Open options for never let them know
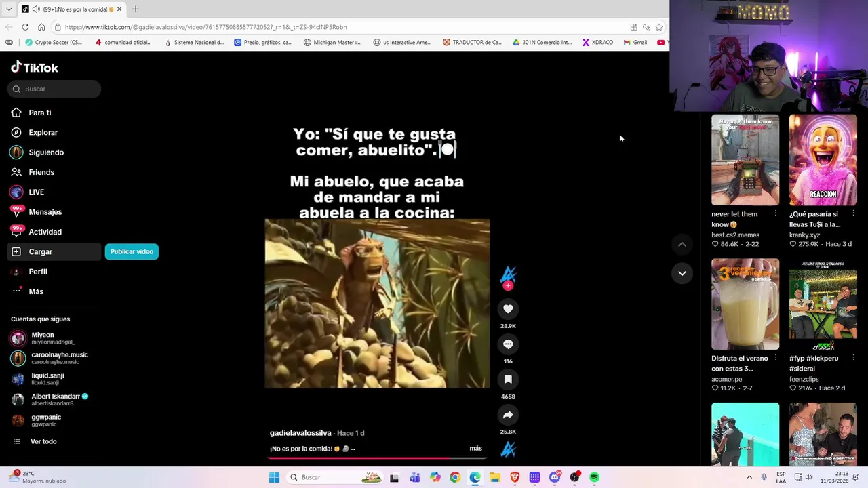 tap(776, 213)
